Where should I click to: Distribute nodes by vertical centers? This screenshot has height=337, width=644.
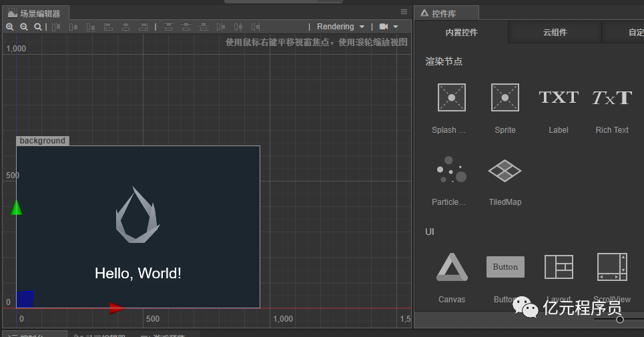click(x=186, y=27)
